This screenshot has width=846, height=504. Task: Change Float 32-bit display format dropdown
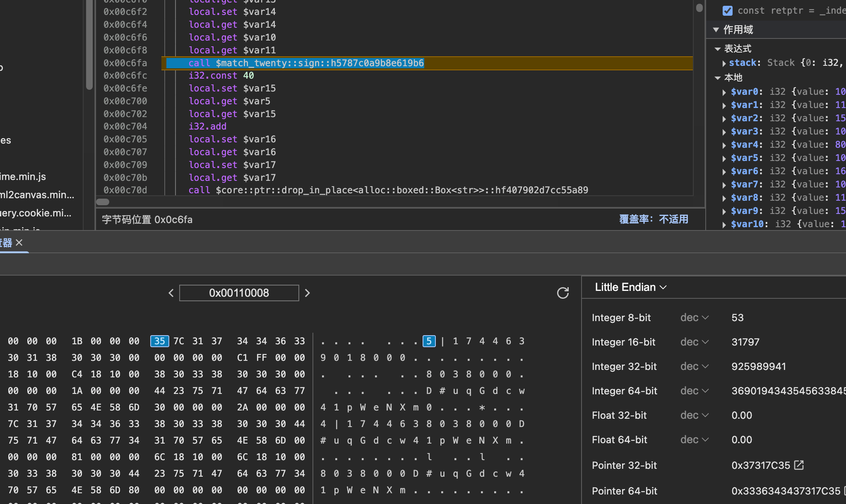coord(694,415)
